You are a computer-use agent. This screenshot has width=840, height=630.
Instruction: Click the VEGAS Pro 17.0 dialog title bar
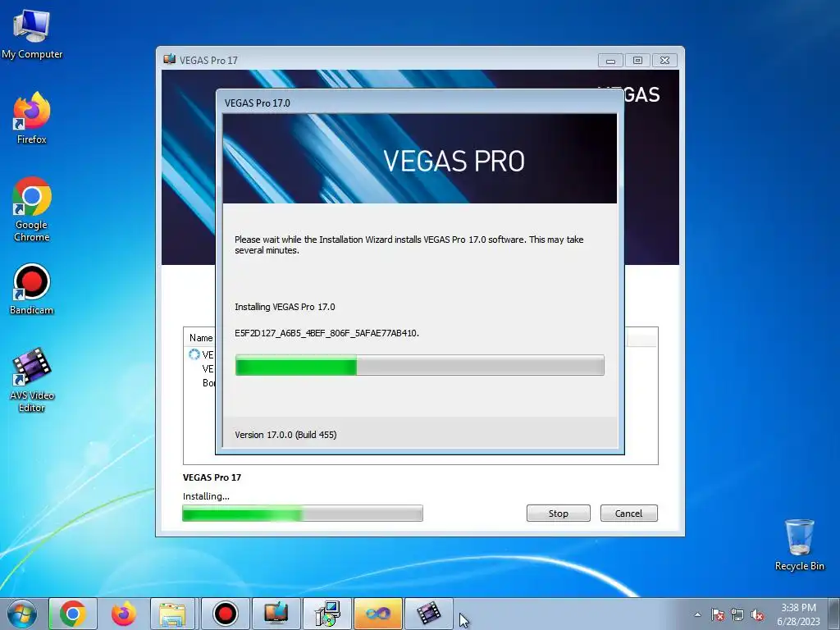(x=419, y=103)
